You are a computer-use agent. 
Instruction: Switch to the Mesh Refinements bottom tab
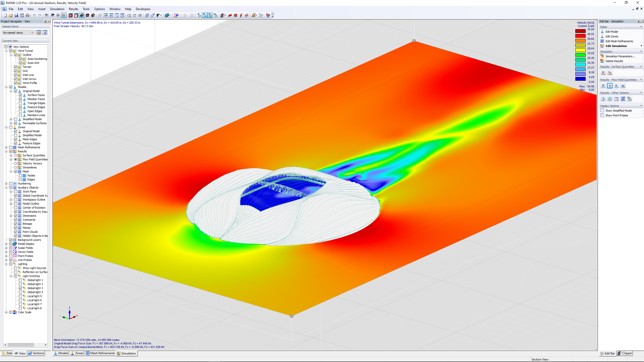point(100,353)
